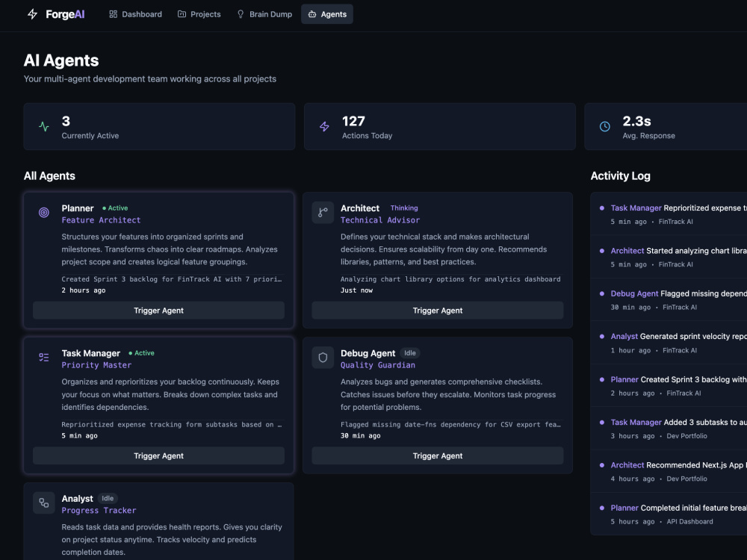Image resolution: width=747 pixels, height=560 pixels.
Task: Click the '4 hours ago · Dev Portfolio' timestamp
Action: tap(659, 479)
